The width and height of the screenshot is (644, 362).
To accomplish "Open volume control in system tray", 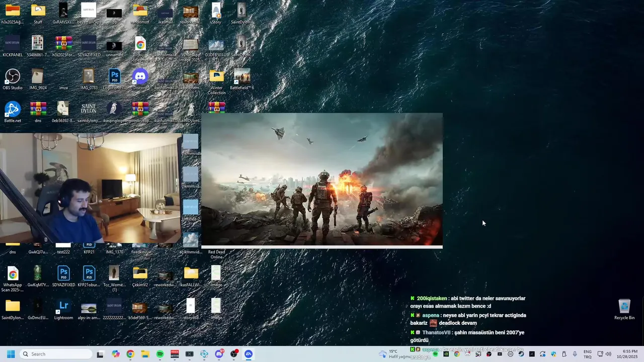I will point(608,354).
